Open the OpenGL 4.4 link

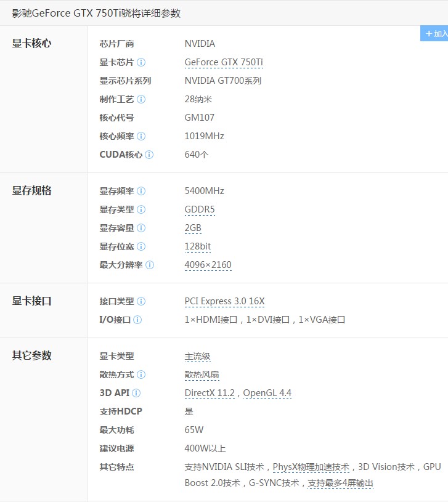[267, 393]
